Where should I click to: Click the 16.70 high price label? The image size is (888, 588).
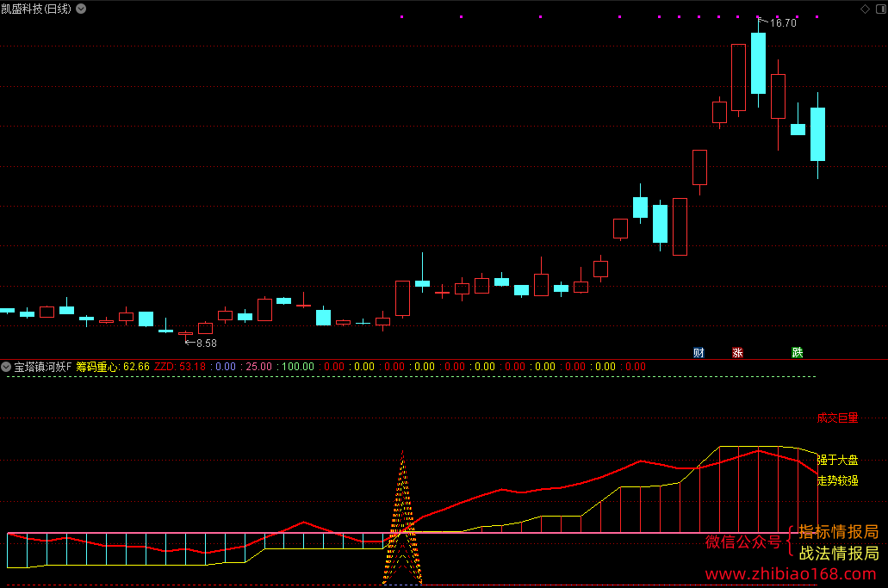click(783, 23)
